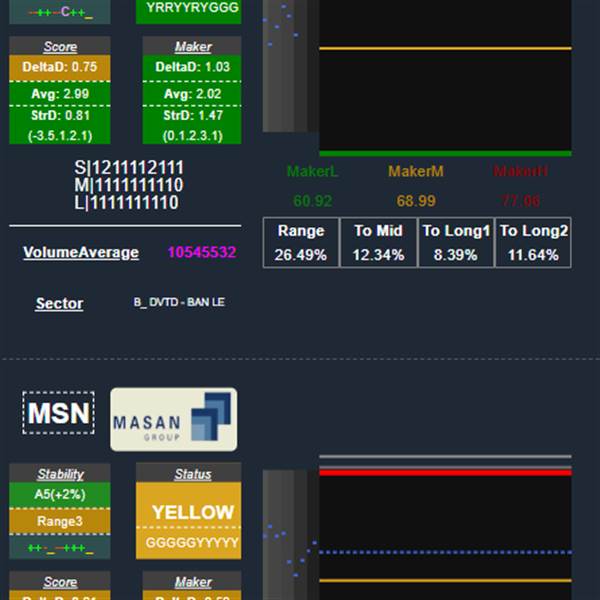This screenshot has height=600, width=600.
Task: Click the Score header above DeltaD: 0.75
Action: tap(60, 46)
